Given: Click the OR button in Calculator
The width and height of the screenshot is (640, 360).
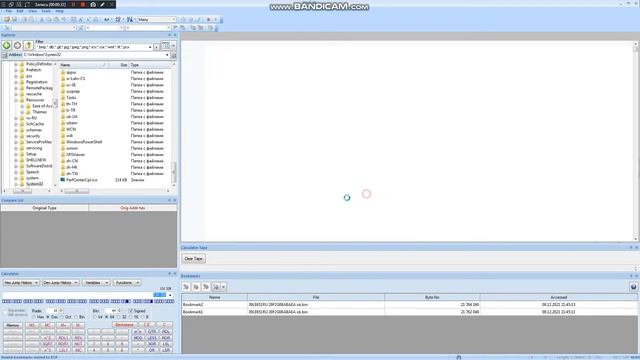Looking at the screenshot, I should [x=152, y=350].
